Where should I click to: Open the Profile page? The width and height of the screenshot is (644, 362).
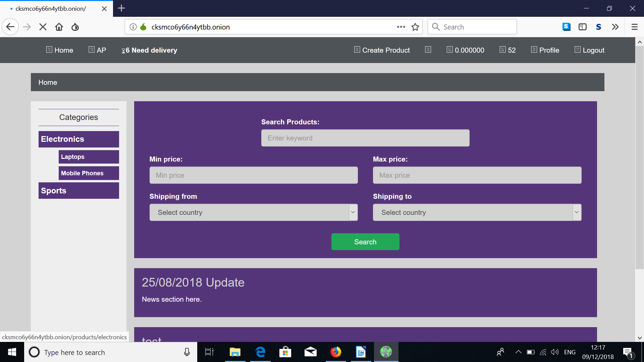coord(545,50)
